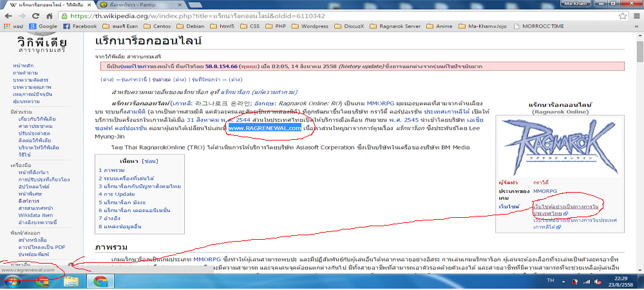Click the Ma-Kham profile button
The width and height of the screenshot is (644, 290).
coord(575,3)
